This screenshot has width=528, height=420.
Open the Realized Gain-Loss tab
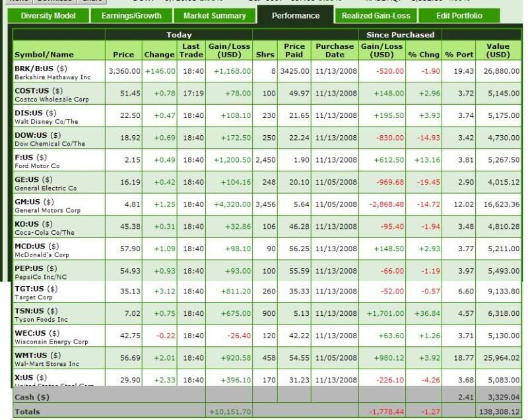(376, 15)
